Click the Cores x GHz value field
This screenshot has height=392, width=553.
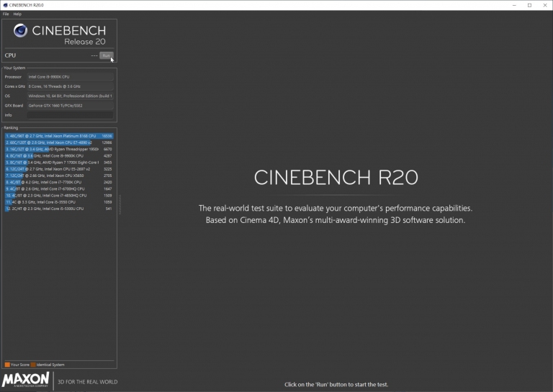pyautogui.click(x=70, y=86)
